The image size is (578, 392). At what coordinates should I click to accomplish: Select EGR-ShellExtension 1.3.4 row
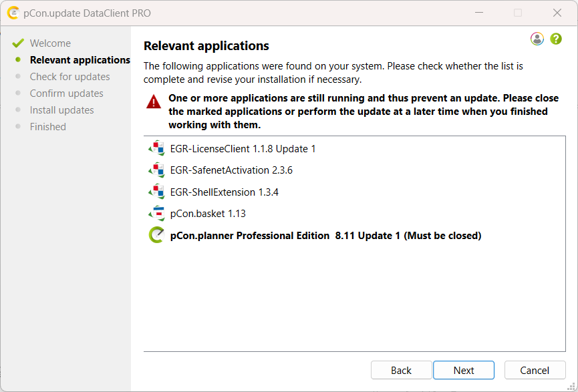[354, 192]
